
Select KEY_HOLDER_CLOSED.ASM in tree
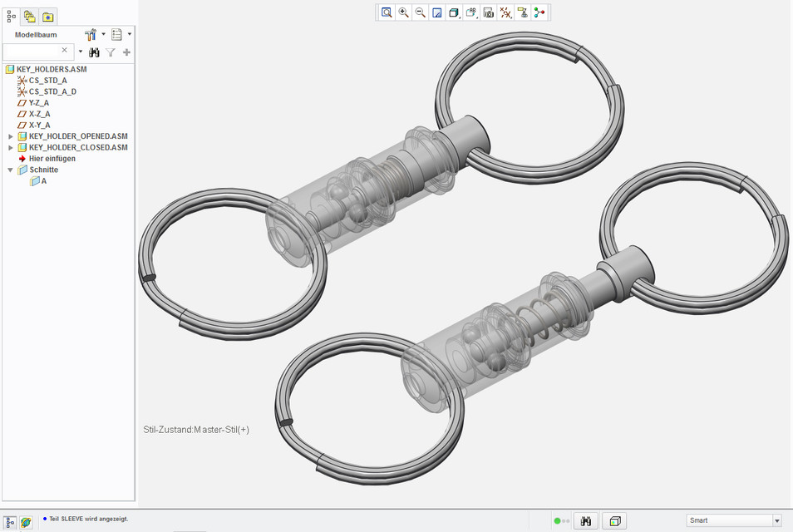point(78,147)
